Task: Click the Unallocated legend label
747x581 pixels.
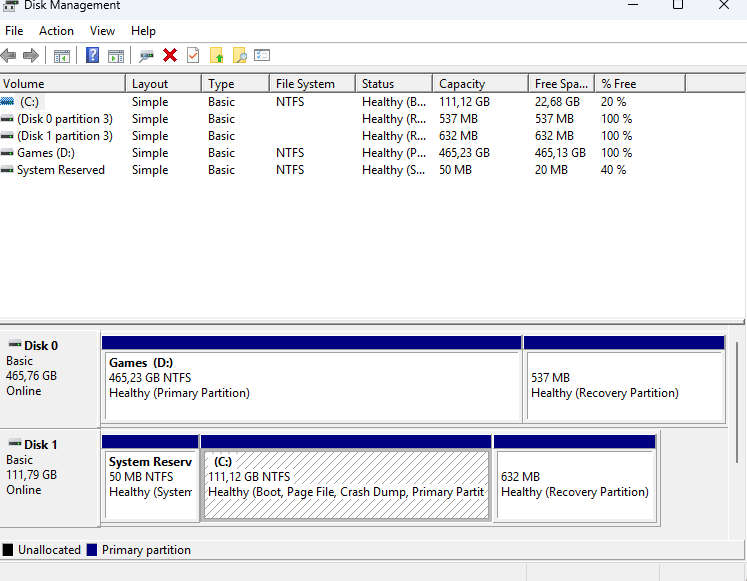Action: point(49,550)
